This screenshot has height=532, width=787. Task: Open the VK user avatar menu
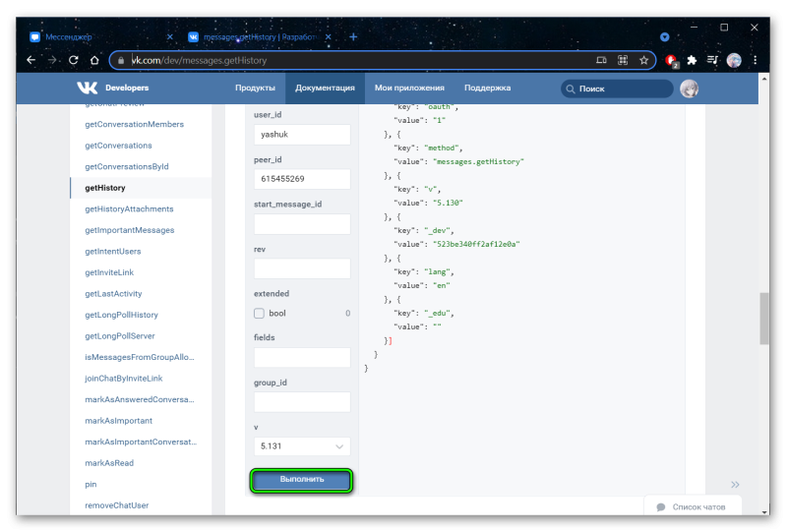(690, 89)
